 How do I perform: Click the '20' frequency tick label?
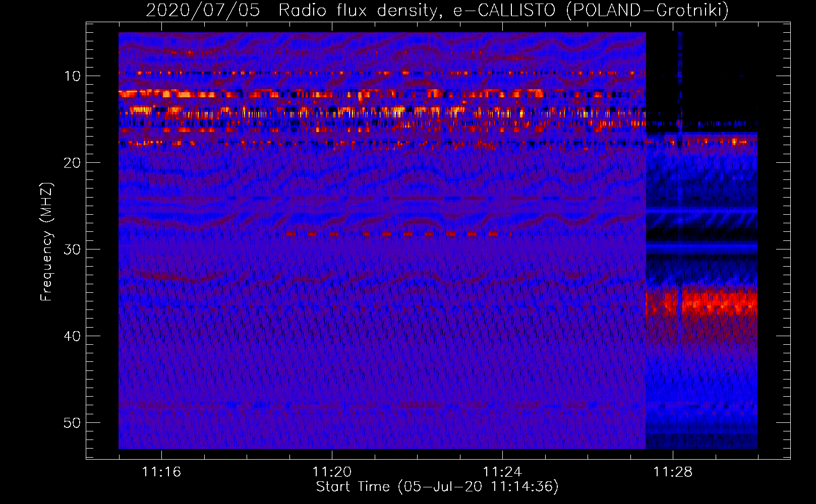click(73, 163)
